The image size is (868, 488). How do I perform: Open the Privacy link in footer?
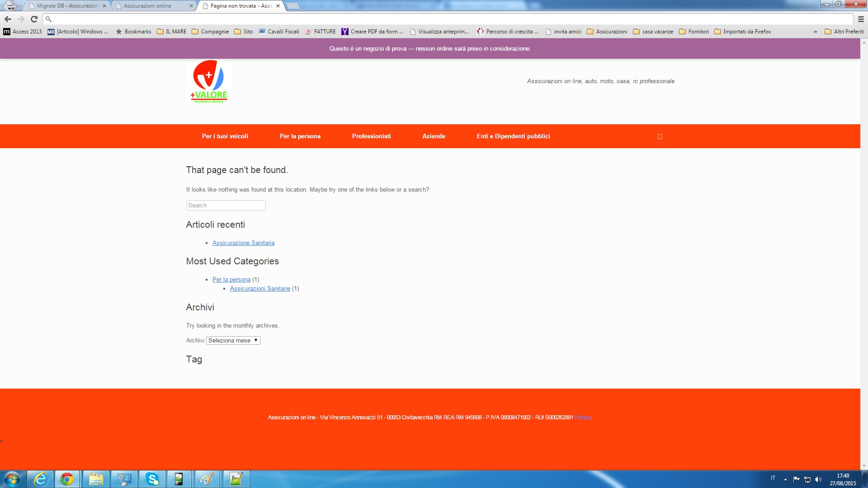[583, 418]
